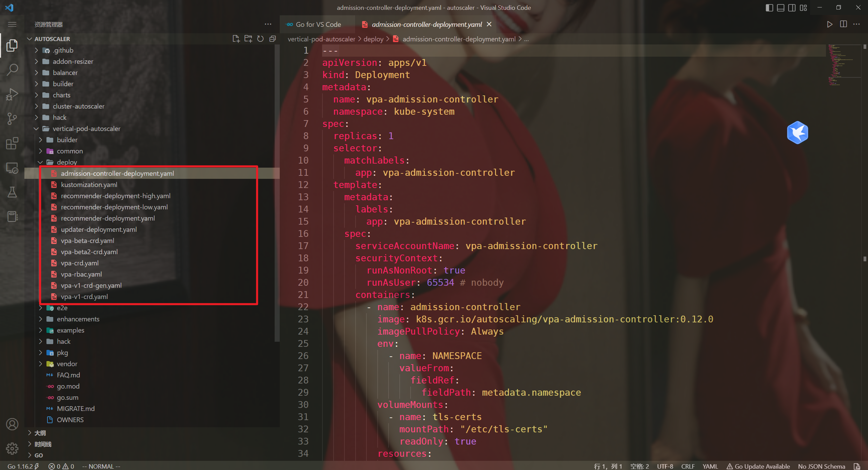The width and height of the screenshot is (868, 470).
Task: Open errors and warnings count in status bar
Action: [x=61, y=466]
